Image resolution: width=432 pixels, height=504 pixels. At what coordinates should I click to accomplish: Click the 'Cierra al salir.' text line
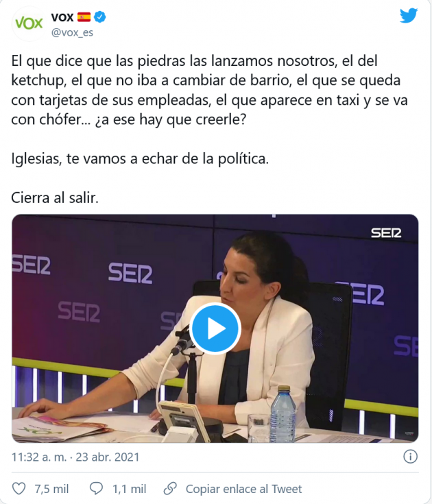(x=55, y=197)
